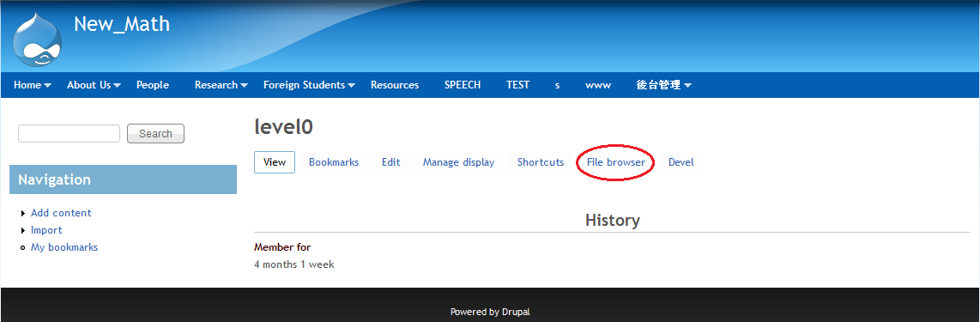
Task: Open the My bookmarks link
Action: [x=64, y=247]
